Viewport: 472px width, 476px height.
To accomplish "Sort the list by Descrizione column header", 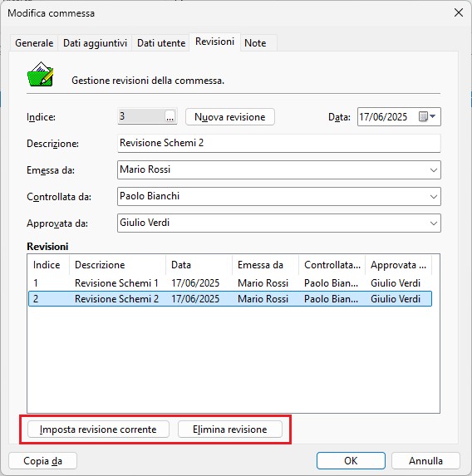I will (x=117, y=265).
